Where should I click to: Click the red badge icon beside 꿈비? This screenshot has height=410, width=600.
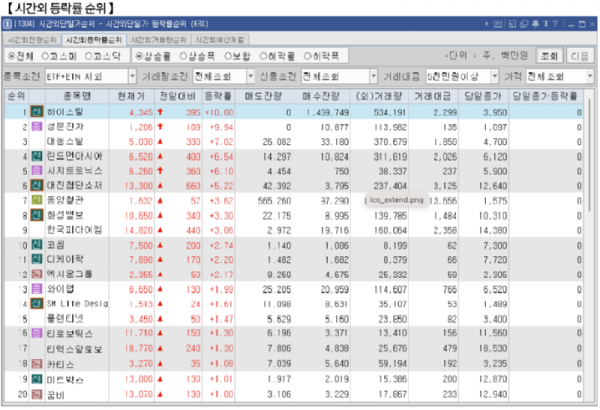coord(37,394)
